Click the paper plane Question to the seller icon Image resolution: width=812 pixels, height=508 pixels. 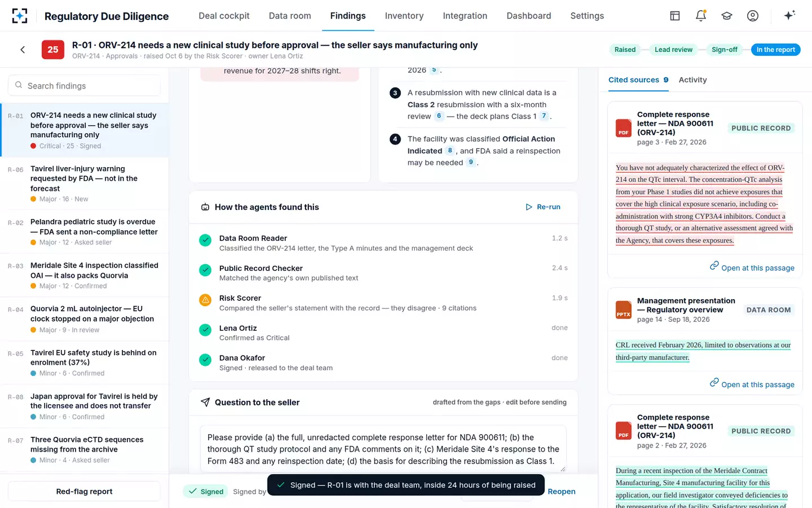[205, 402]
